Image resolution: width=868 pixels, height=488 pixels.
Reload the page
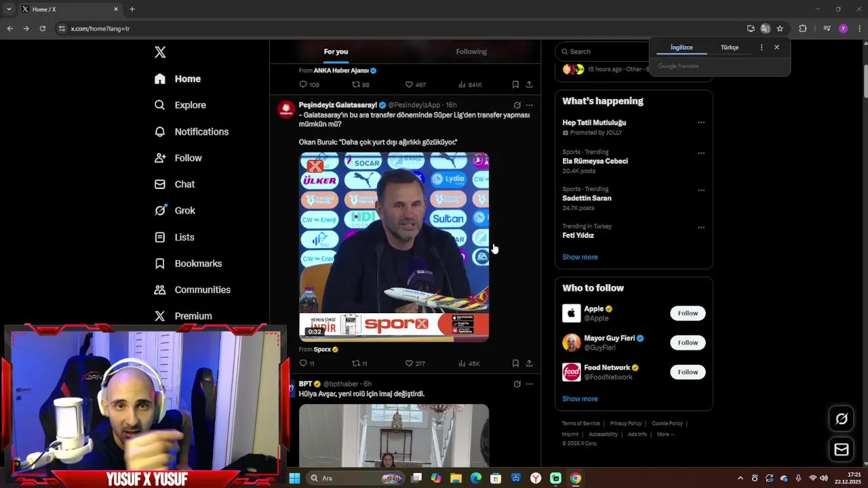click(42, 28)
